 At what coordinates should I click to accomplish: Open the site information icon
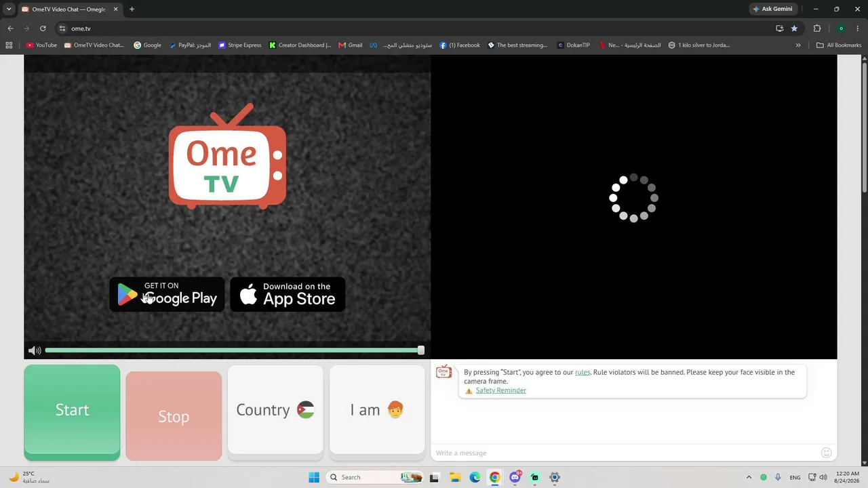coord(62,28)
